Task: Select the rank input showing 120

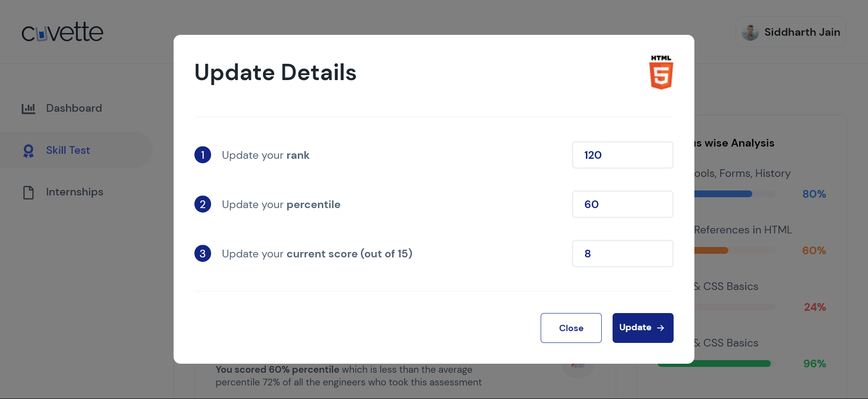Action: point(623,155)
